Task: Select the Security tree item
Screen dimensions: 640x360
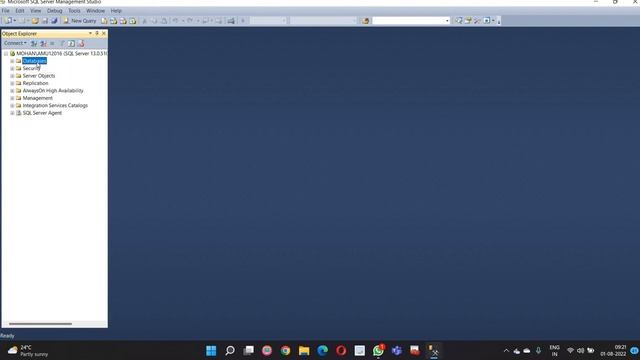Action: click(x=31, y=68)
